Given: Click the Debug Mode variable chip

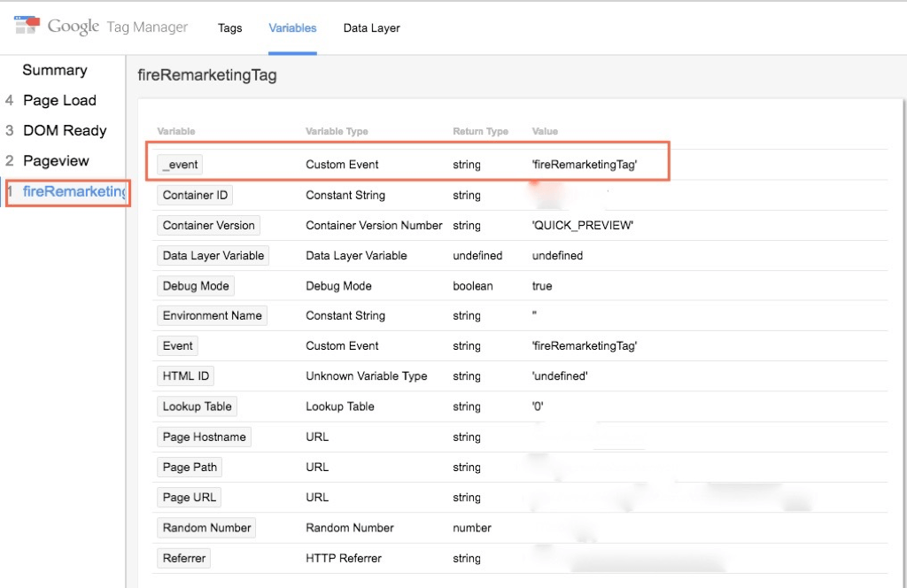Looking at the screenshot, I should (x=196, y=286).
